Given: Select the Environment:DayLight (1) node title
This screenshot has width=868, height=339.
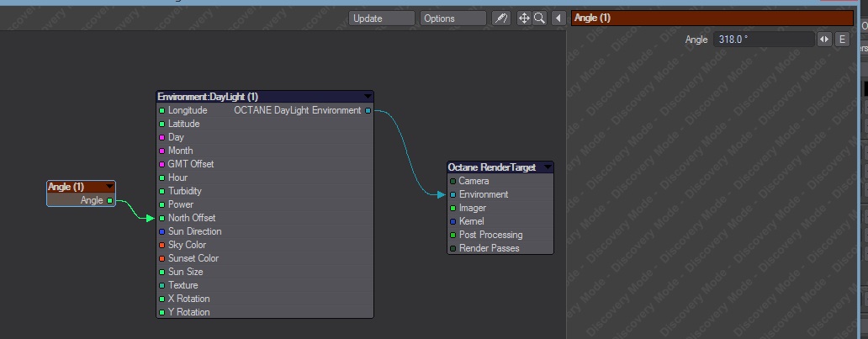Looking at the screenshot, I should (x=208, y=97).
